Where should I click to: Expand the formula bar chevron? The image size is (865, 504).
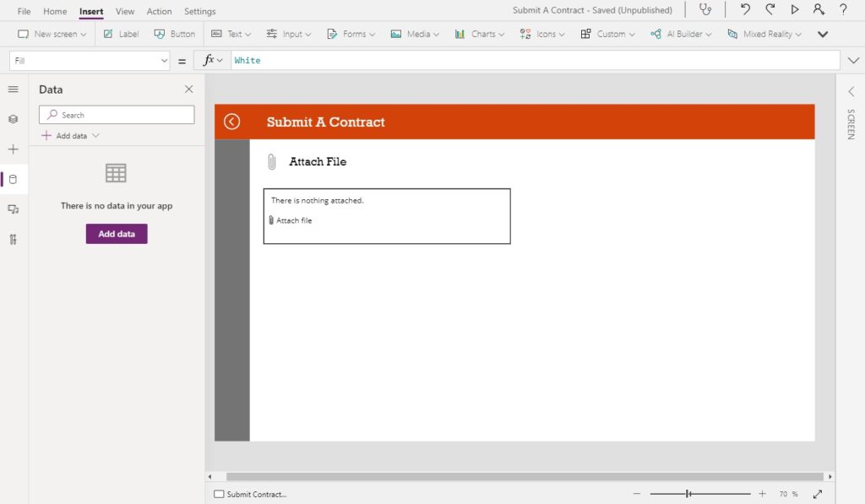(x=853, y=61)
